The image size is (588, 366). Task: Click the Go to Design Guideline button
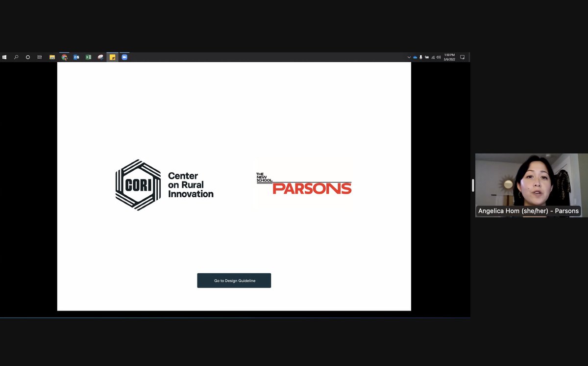[234, 281]
